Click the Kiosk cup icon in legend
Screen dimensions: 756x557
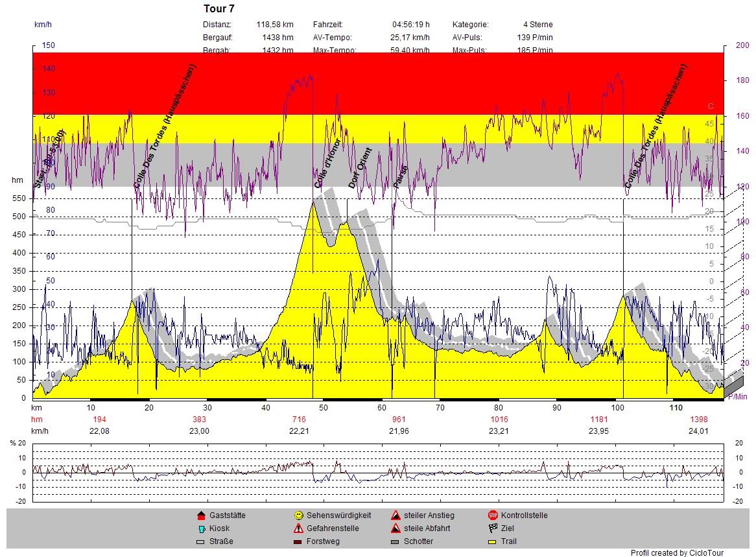point(200,528)
